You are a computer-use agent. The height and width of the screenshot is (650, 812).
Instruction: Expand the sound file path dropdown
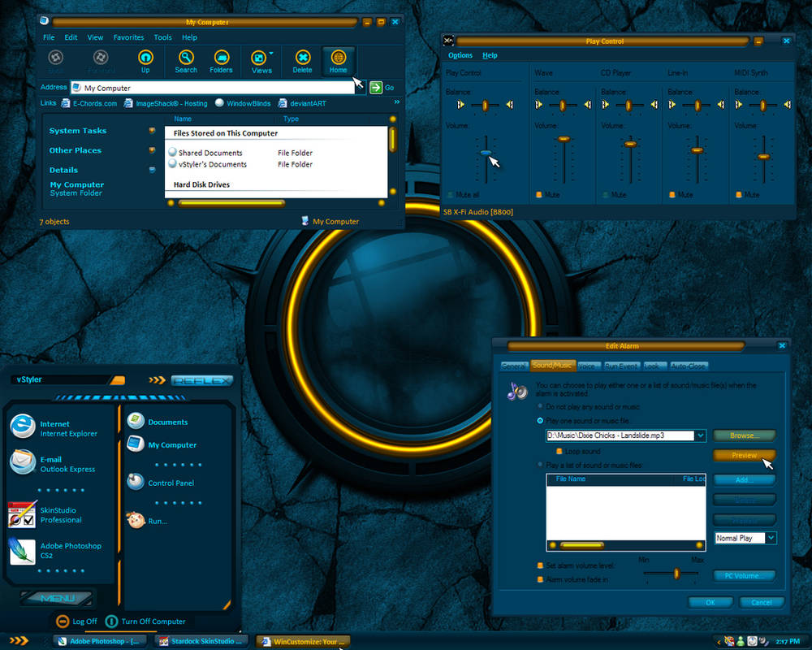tap(700, 435)
